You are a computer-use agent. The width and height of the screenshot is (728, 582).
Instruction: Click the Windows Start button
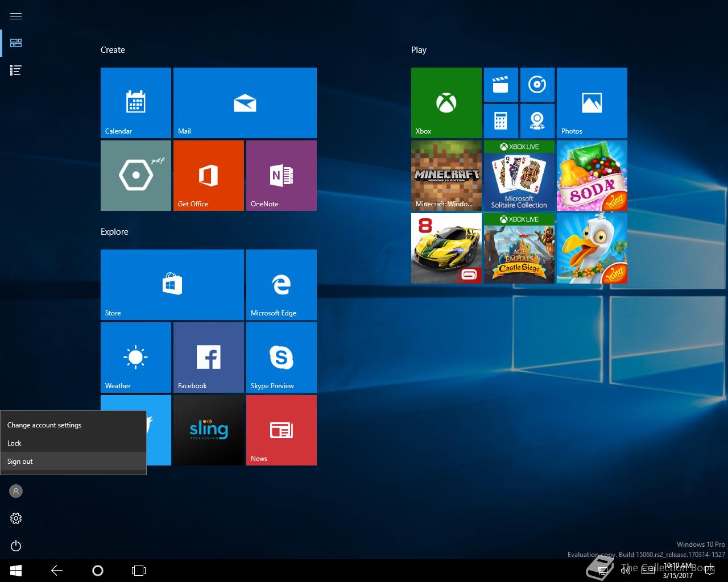click(16, 571)
